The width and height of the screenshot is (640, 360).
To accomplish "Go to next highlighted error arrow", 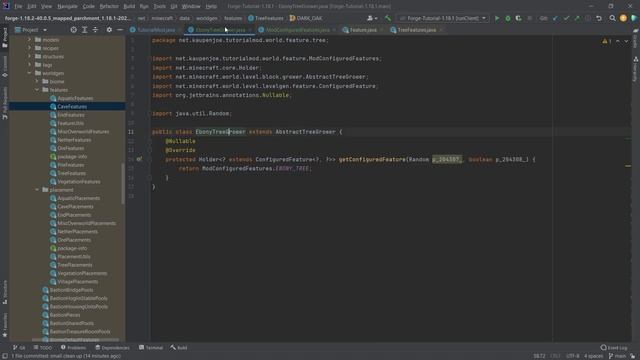I will [x=626, y=41].
